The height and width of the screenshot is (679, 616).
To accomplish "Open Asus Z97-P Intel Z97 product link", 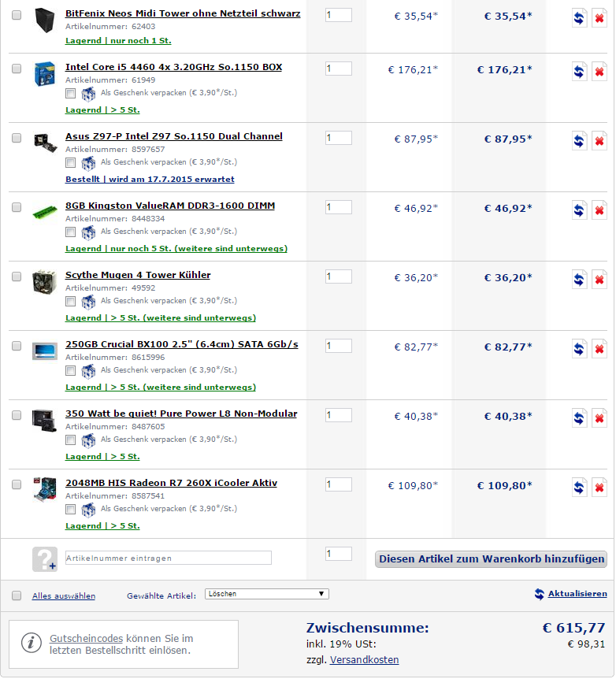I will [174, 136].
